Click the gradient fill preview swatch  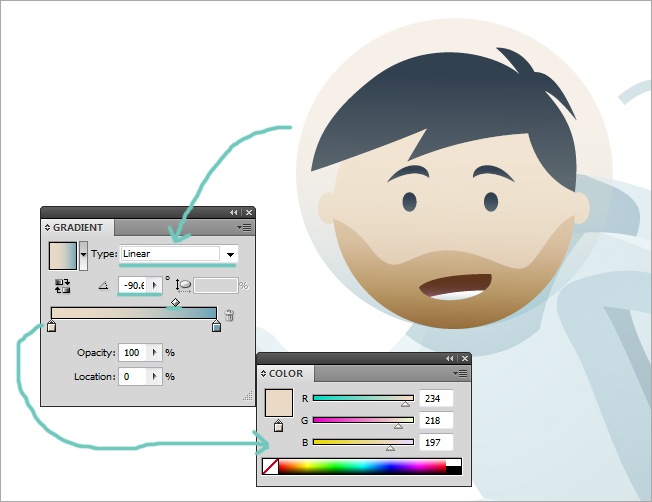(x=63, y=256)
